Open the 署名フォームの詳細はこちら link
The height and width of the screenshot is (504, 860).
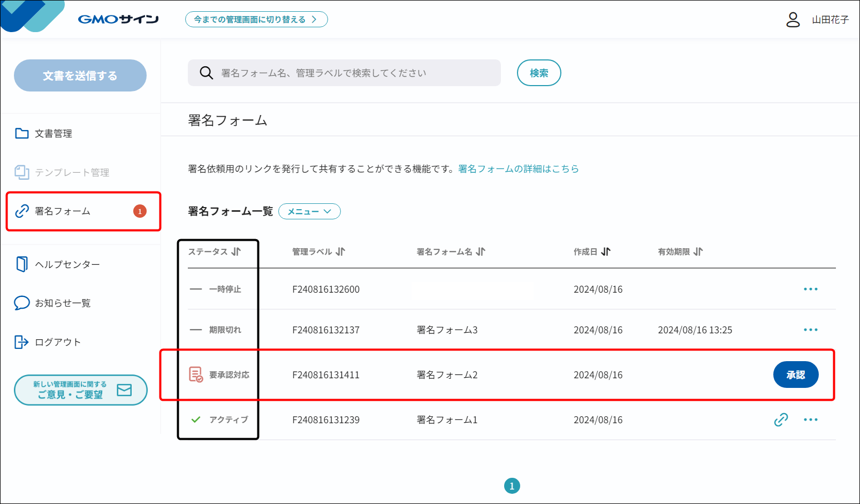[x=518, y=169]
